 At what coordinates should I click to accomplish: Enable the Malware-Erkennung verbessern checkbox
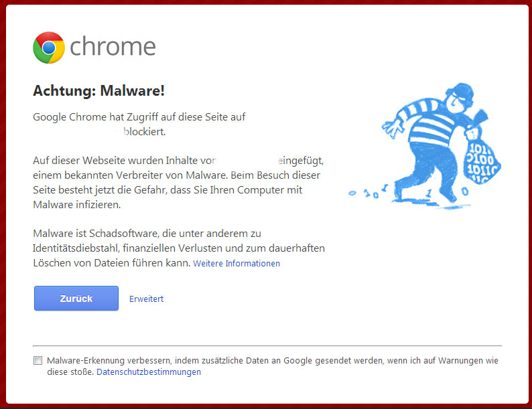pyautogui.click(x=38, y=360)
